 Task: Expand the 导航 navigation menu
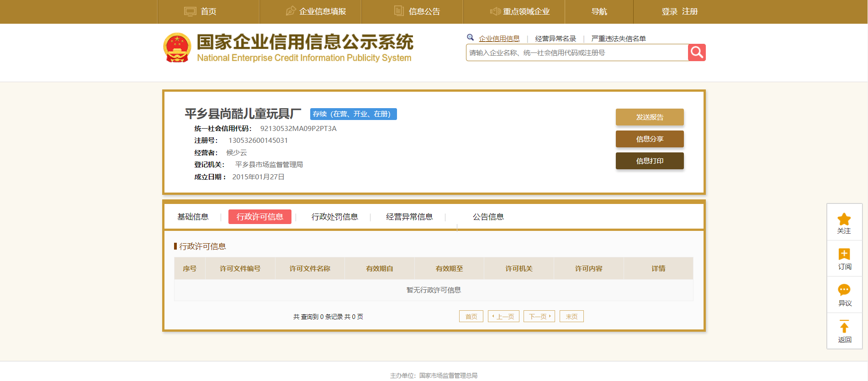point(599,11)
